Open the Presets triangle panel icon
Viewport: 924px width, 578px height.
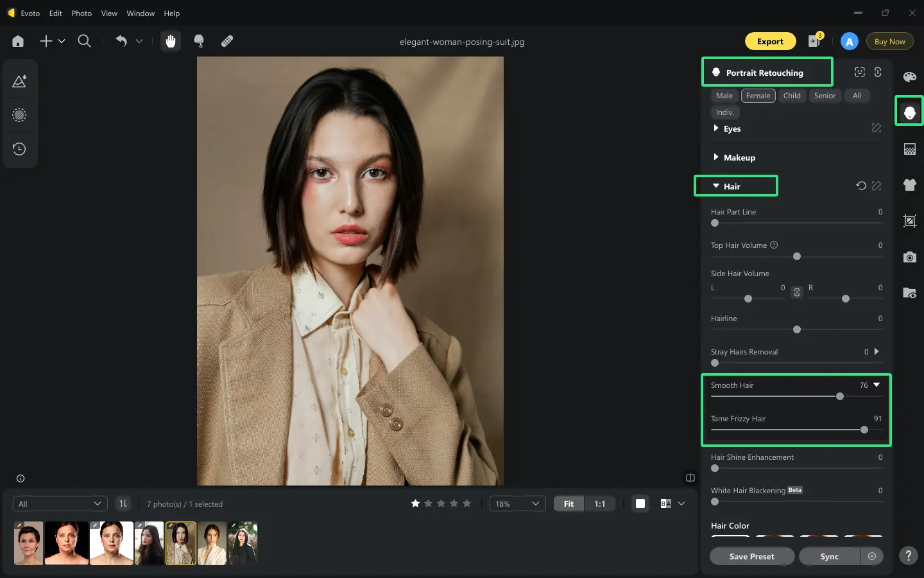19,82
